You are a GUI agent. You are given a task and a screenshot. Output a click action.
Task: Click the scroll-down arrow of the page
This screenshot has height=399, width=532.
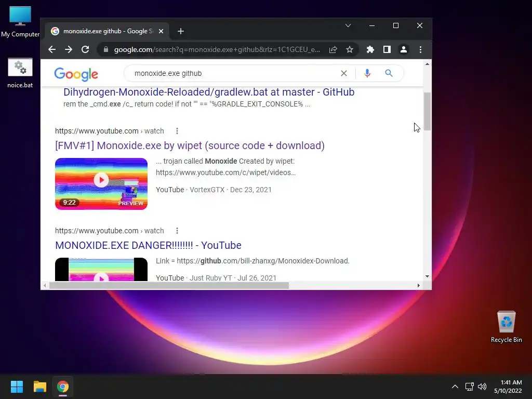coord(427,276)
